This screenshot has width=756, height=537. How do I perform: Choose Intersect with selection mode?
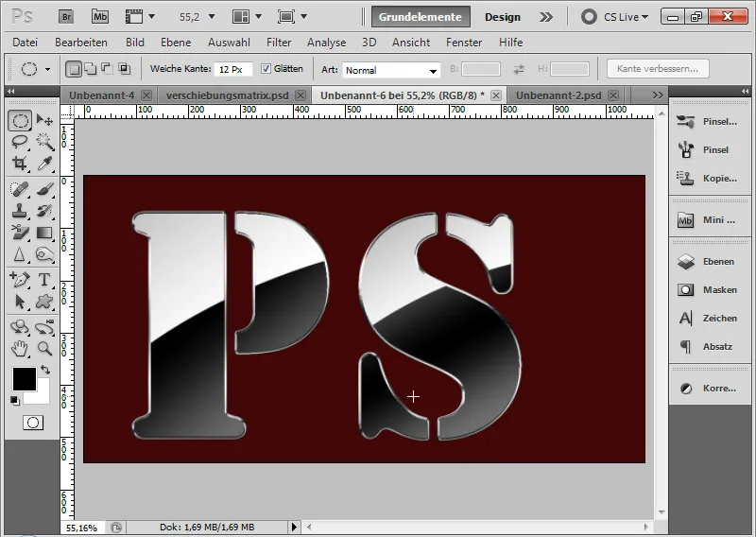[x=125, y=69]
